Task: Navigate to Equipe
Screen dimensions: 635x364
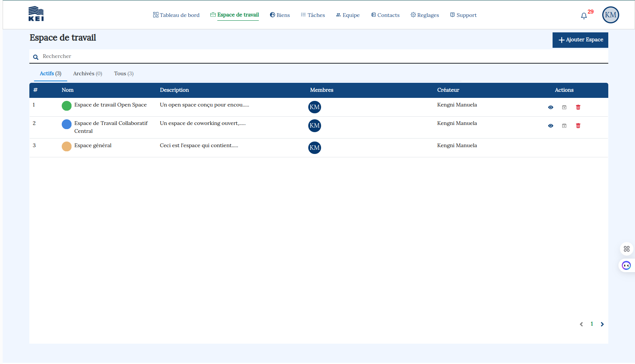Action: (348, 15)
